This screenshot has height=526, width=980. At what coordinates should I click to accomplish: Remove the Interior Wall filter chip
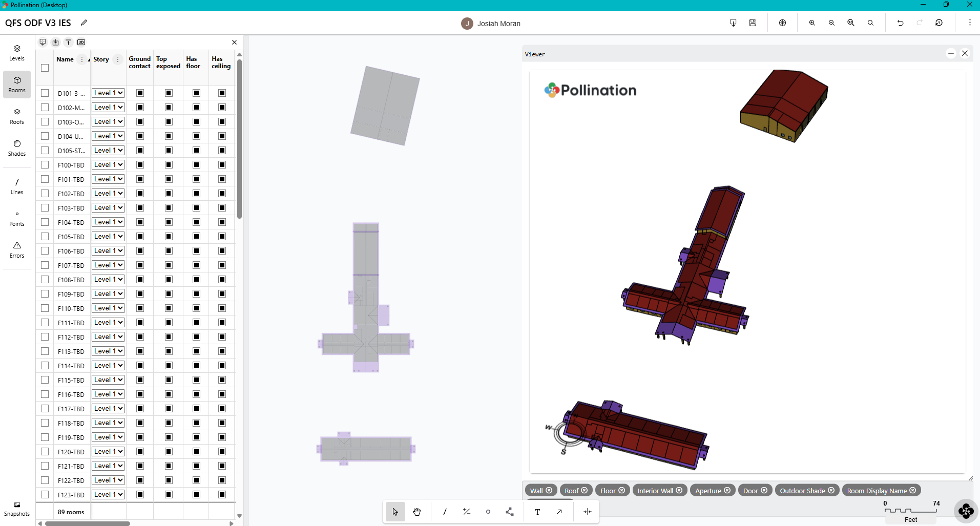point(679,491)
